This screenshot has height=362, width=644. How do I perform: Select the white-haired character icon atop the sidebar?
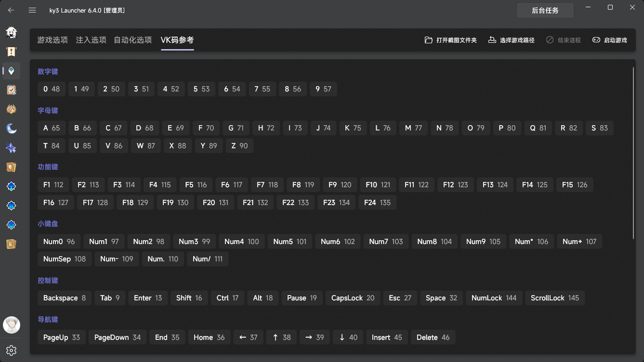(11, 33)
